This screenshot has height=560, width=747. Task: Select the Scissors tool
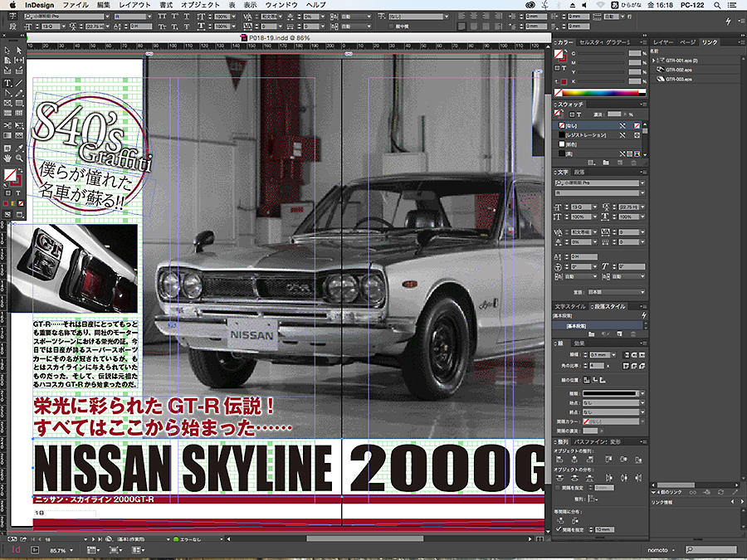7,126
